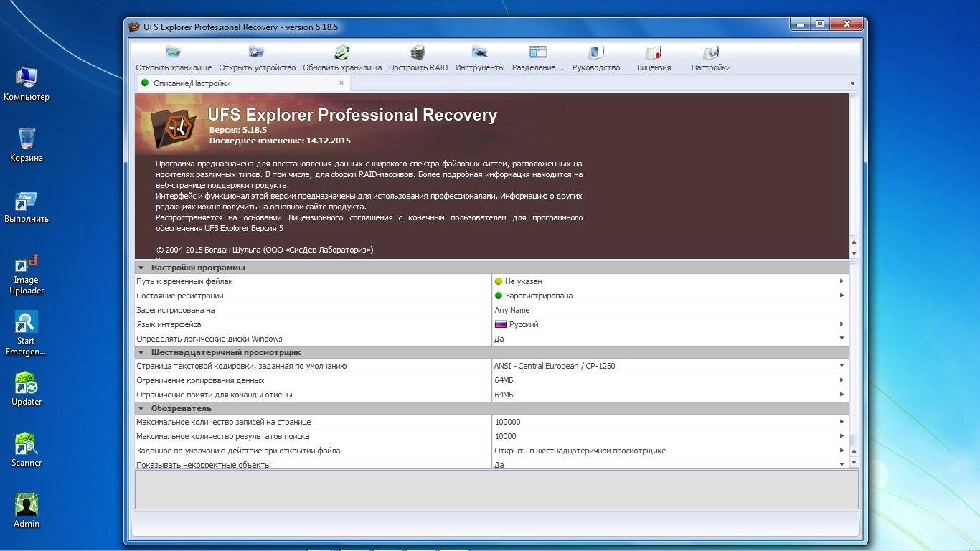Select the Корзина recycle bin icon
The height and width of the screenshot is (551, 980).
(x=27, y=138)
